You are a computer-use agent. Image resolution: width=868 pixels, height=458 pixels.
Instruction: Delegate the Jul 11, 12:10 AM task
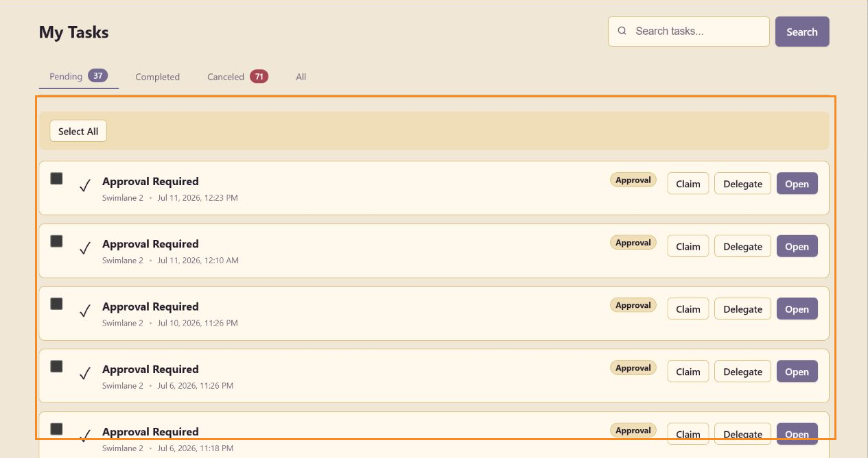(743, 246)
